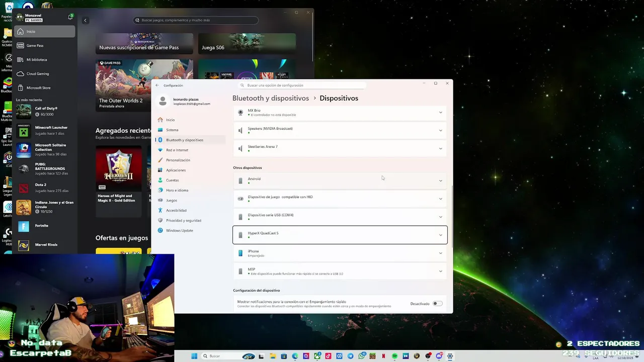This screenshot has width=644, height=362.
Task: Open Microsoft Edge from the taskbar
Action: [295, 356]
